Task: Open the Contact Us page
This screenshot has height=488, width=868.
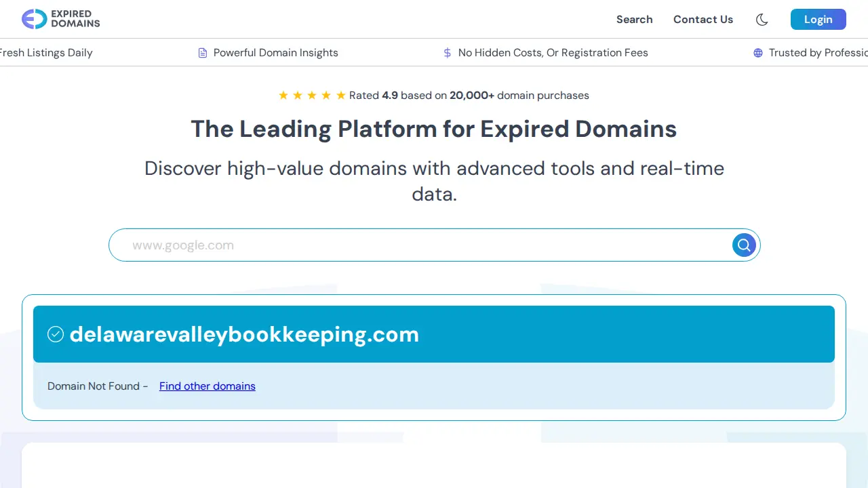Action: [x=703, y=20]
